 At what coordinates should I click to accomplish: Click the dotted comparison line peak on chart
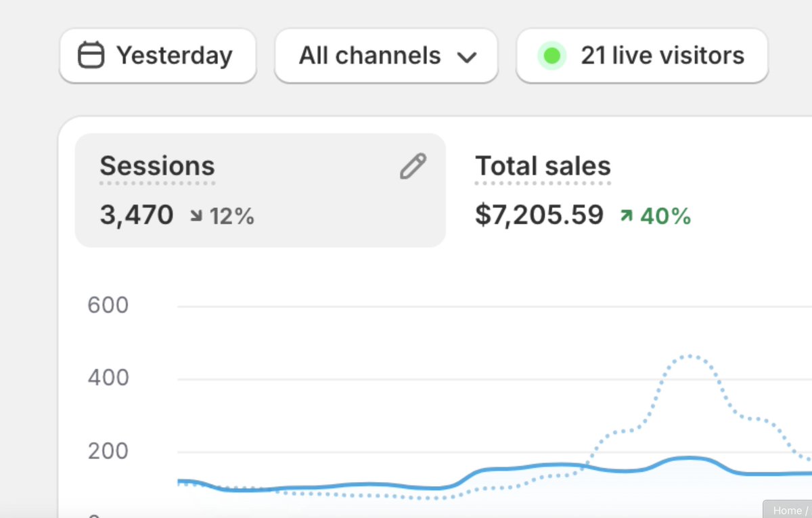(689, 355)
